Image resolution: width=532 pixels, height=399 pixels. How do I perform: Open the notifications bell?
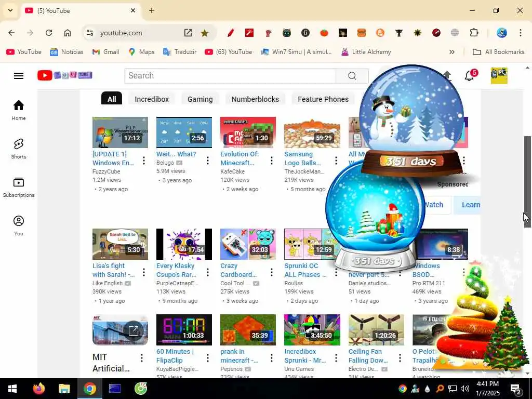(x=469, y=76)
